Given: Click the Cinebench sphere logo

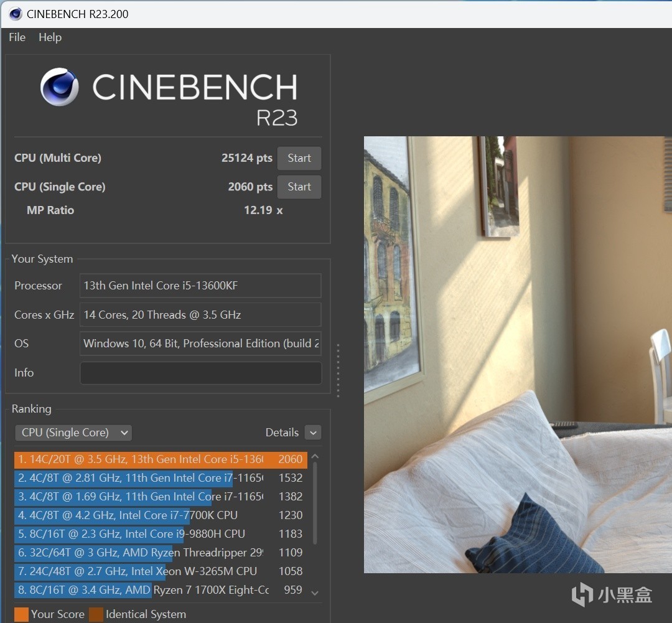Looking at the screenshot, I should [x=60, y=87].
